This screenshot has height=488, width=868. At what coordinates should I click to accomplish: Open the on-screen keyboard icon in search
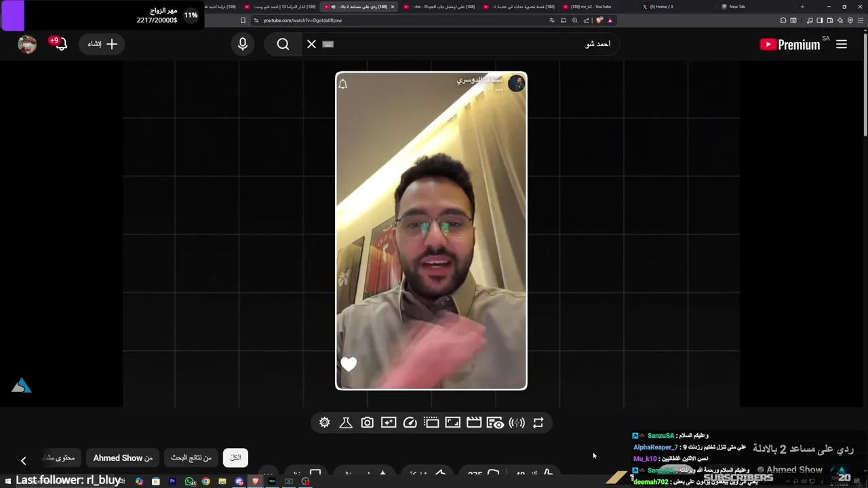(328, 44)
